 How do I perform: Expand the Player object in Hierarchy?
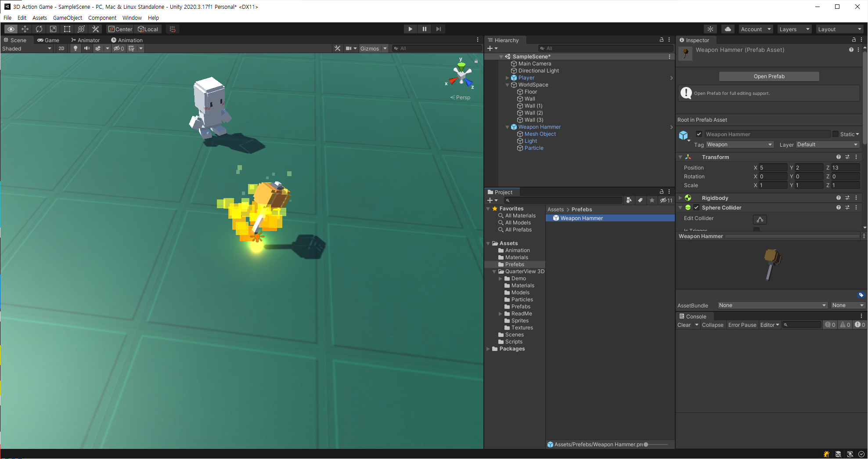tap(508, 78)
